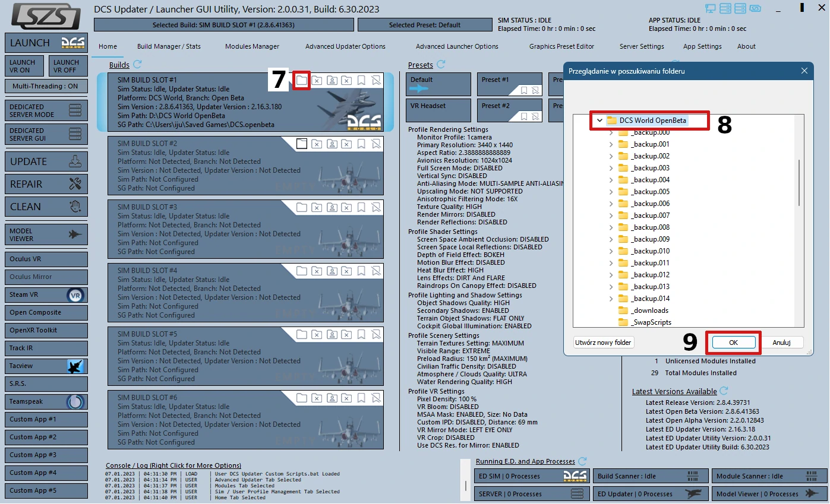Expand the _backup.003 folder
The height and width of the screenshot is (504, 830).
(611, 168)
